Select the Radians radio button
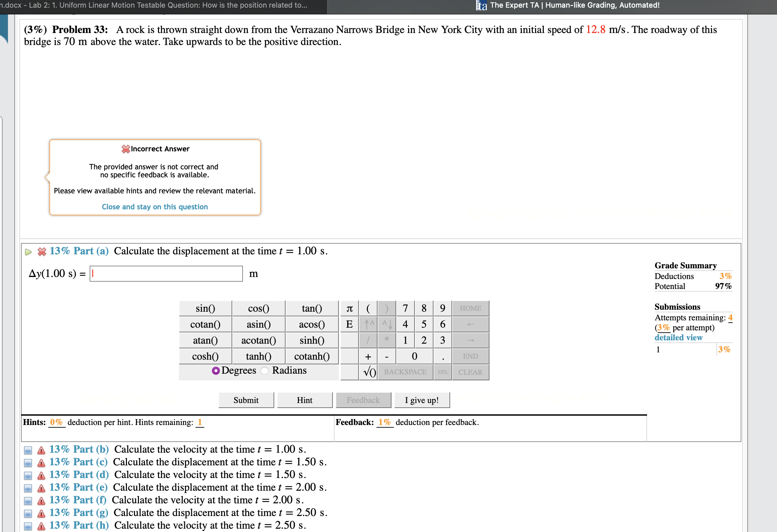 pyautogui.click(x=265, y=370)
